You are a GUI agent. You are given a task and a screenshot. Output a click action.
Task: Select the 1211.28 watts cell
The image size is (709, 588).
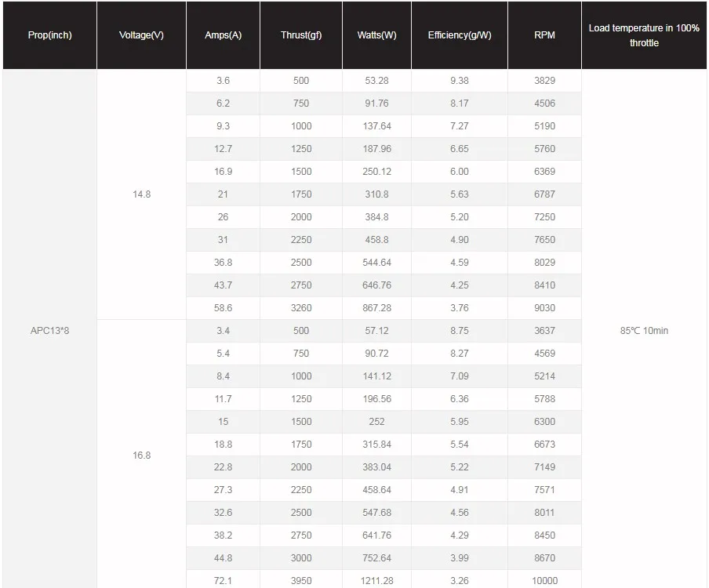[x=376, y=580]
